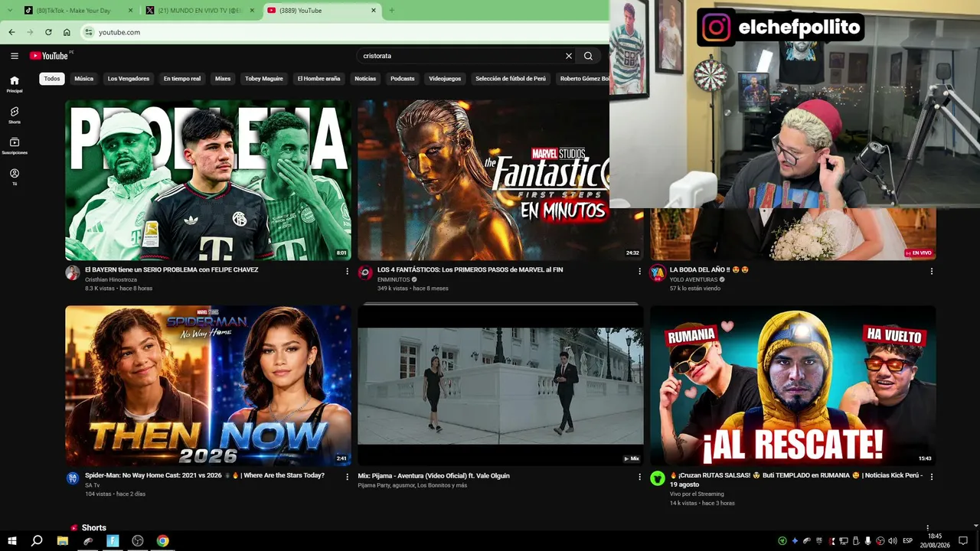This screenshot has width=980, height=551.
Task: Choose the Tobey Maguire filter chip
Action: tap(264, 79)
